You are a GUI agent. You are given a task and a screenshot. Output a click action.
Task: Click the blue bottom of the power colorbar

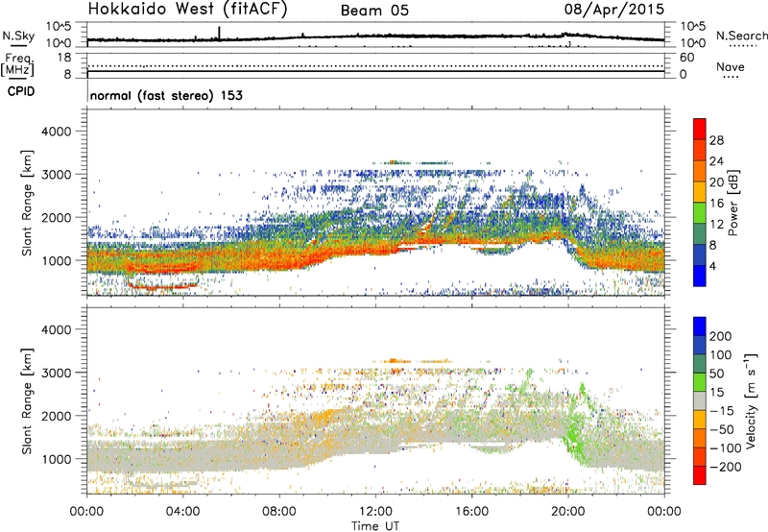coord(700,276)
